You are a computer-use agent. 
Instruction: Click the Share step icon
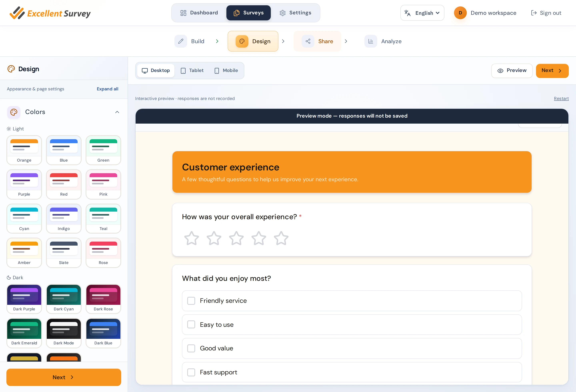(x=308, y=41)
